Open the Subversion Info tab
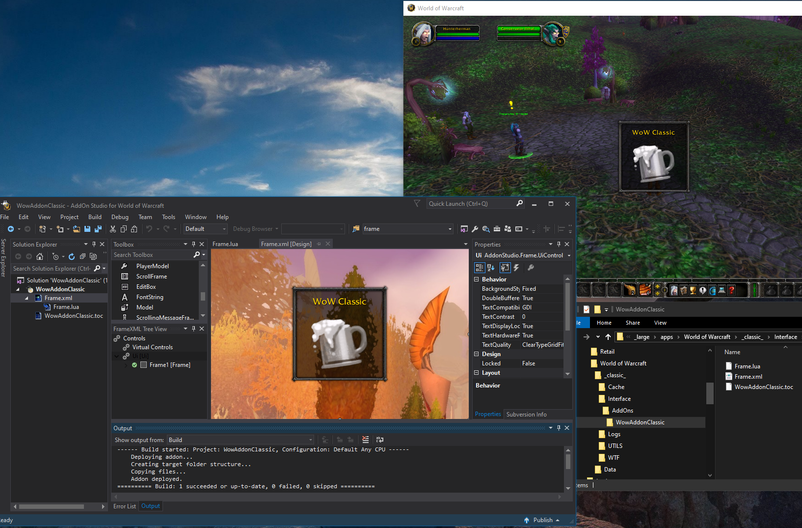Viewport: 802px width, 528px height. pyautogui.click(x=526, y=414)
